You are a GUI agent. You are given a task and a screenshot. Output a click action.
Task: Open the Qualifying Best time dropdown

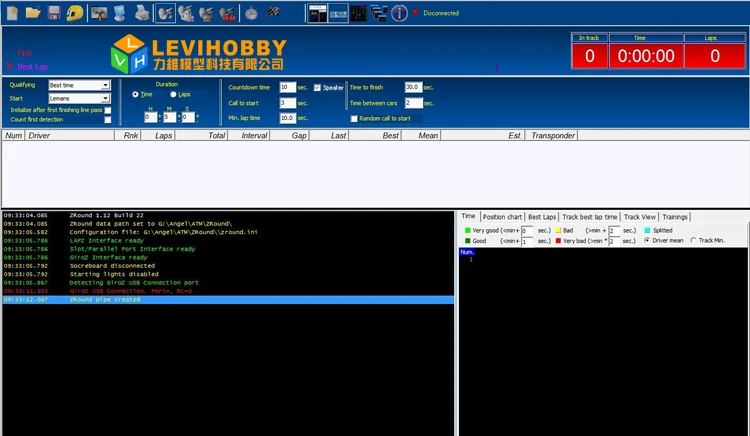pyautogui.click(x=79, y=86)
